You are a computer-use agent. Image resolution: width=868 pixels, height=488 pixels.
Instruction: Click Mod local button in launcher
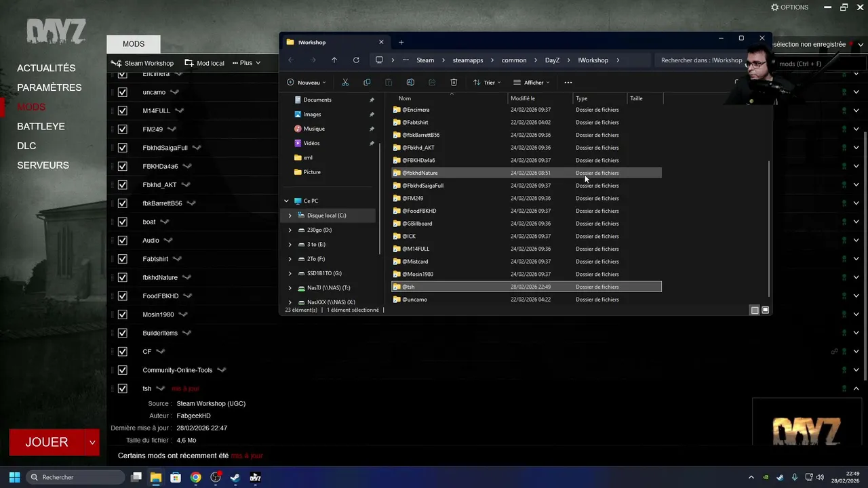204,63
